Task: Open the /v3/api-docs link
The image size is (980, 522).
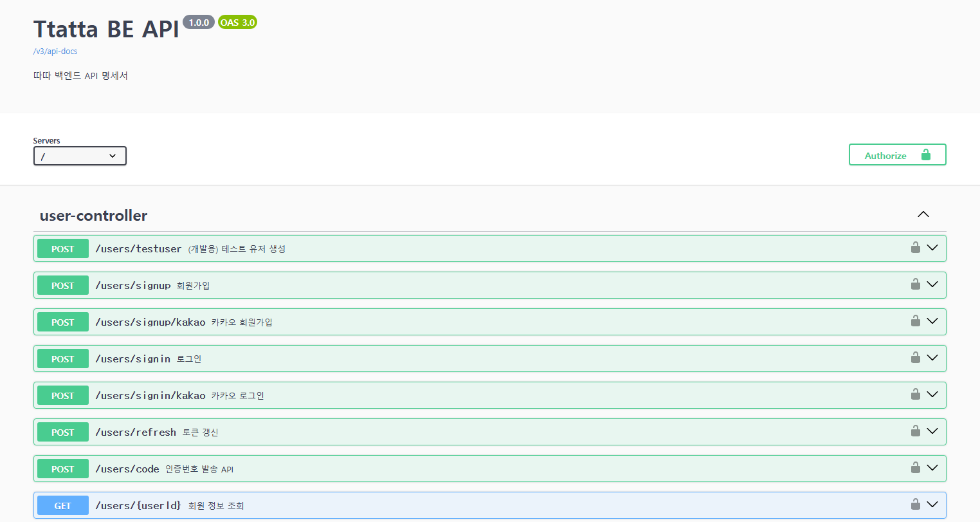Action: [55, 51]
